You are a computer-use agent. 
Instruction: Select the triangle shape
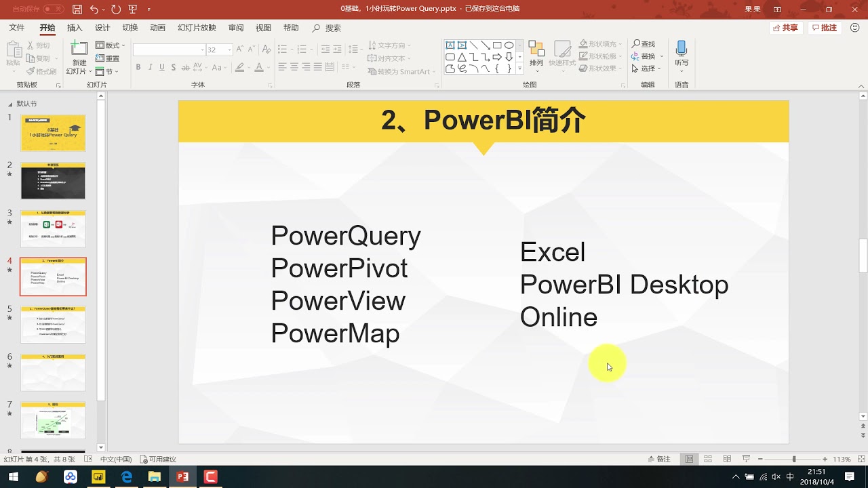tap(462, 57)
